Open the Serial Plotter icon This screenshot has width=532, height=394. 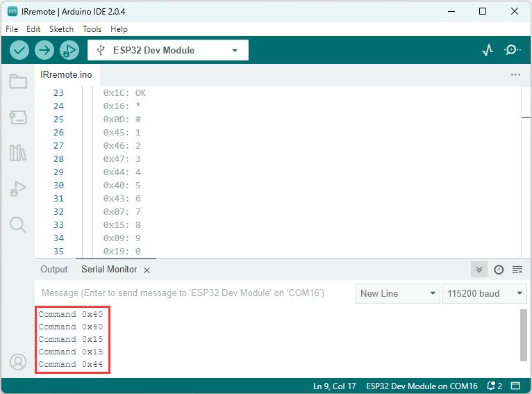click(x=488, y=50)
